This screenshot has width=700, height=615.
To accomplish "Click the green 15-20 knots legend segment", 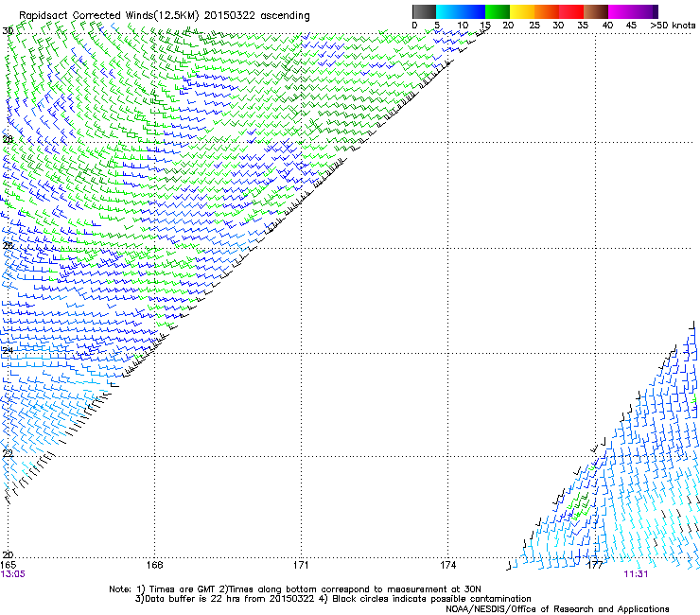I will [498, 11].
